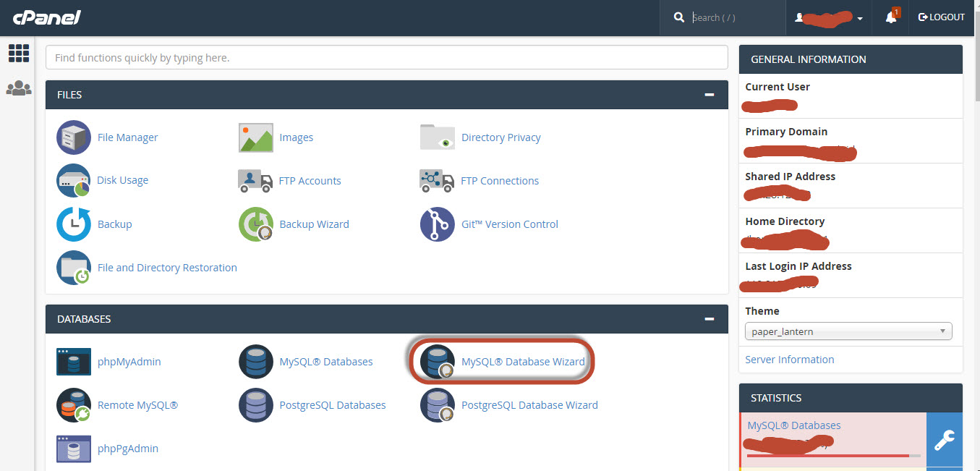
Task: Focus the 'Find functions quickly' search field
Action: pyautogui.click(x=386, y=57)
